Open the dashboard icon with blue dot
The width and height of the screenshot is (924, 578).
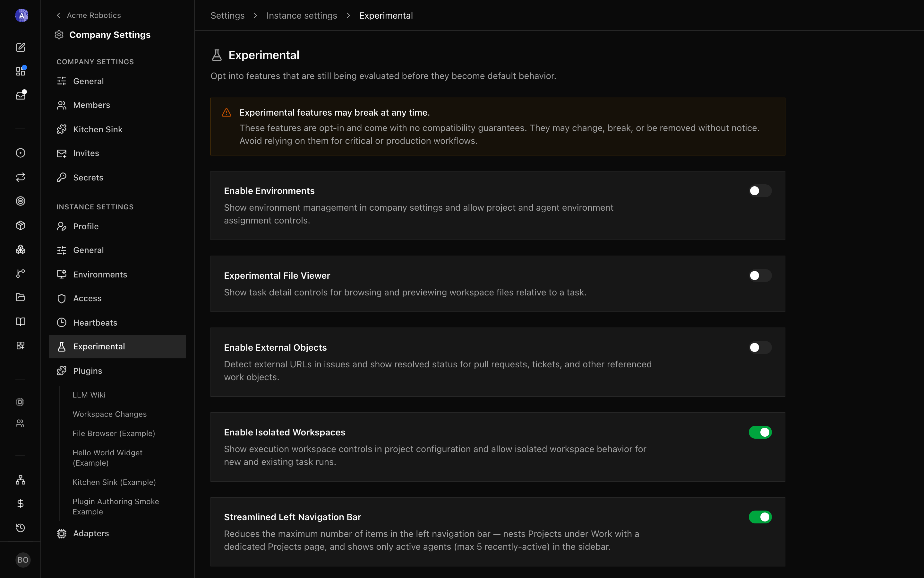(21, 71)
